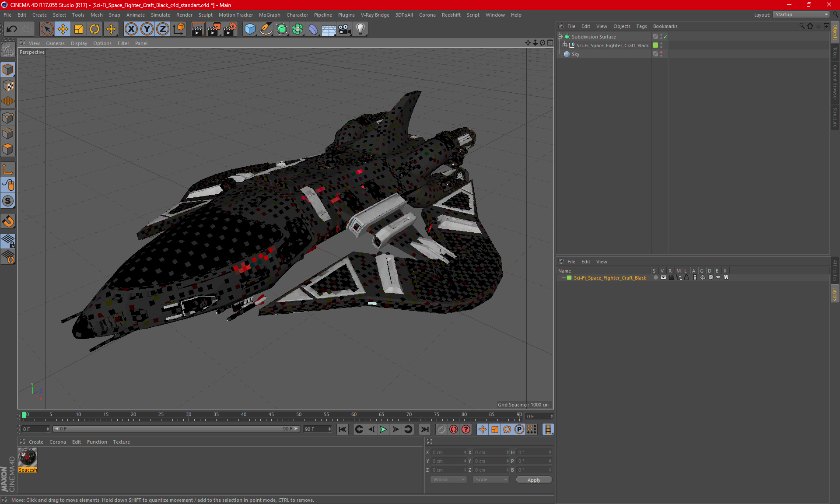Switch to the Layers side tab
The width and height of the screenshot is (840, 504).
click(835, 294)
